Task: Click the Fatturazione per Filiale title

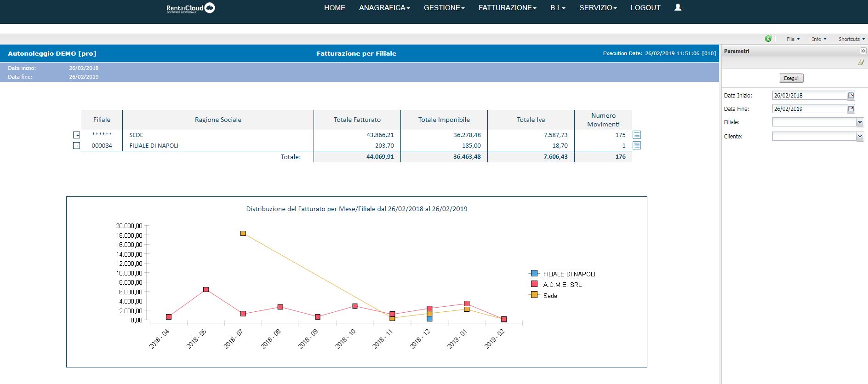Action: point(356,53)
